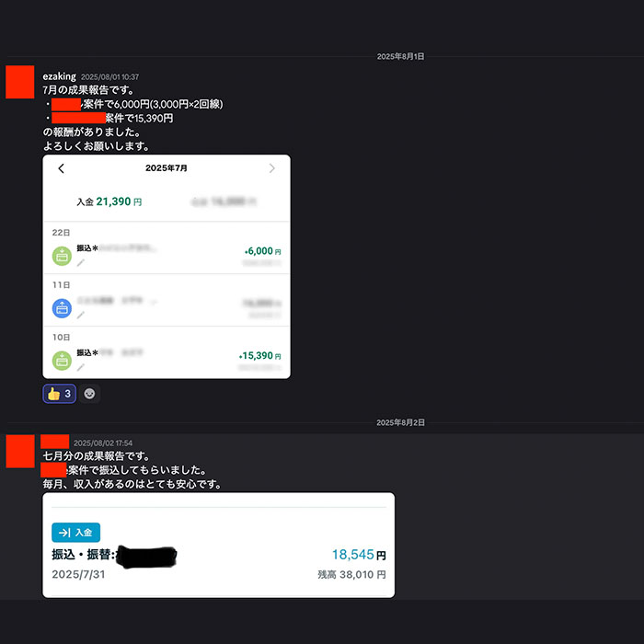Edit memo pencil for the 11th transaction
This screenshot has height=644, width=644.
pyautogui.click(x=81, y=315)
